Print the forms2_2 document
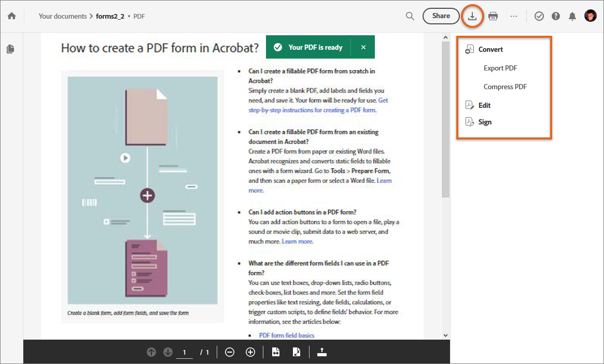This screenshot has height=364, width=604. tap(493, 16)
